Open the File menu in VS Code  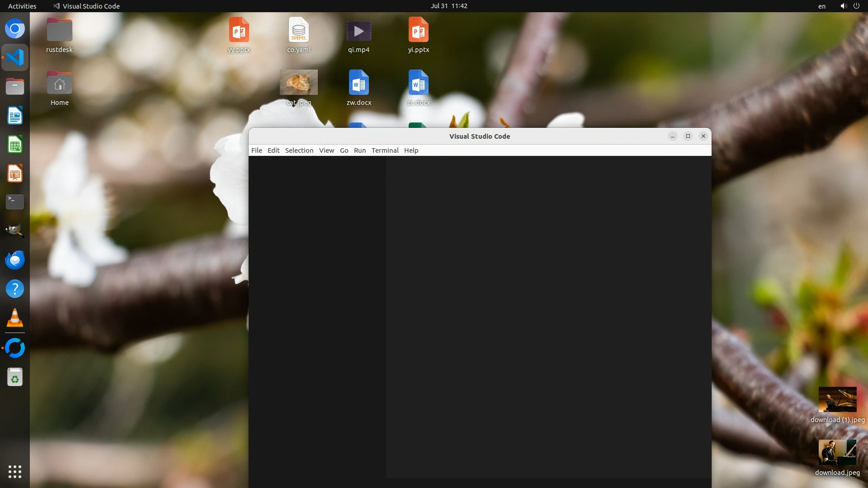256,150
